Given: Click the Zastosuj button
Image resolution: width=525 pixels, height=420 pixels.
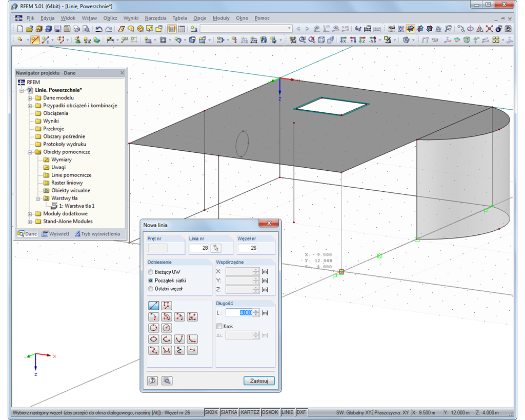Looking at the screenshot, I should pyautogui.click(x=259, y=381).
